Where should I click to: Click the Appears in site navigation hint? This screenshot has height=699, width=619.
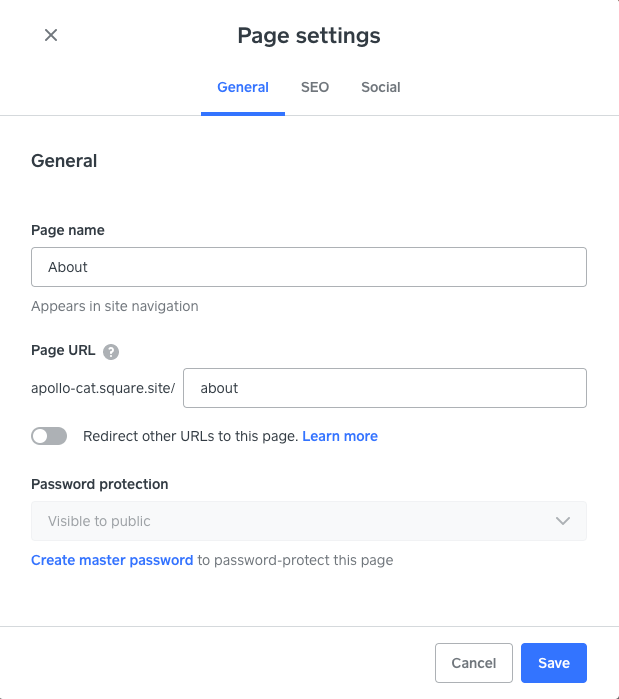point(115,306)
